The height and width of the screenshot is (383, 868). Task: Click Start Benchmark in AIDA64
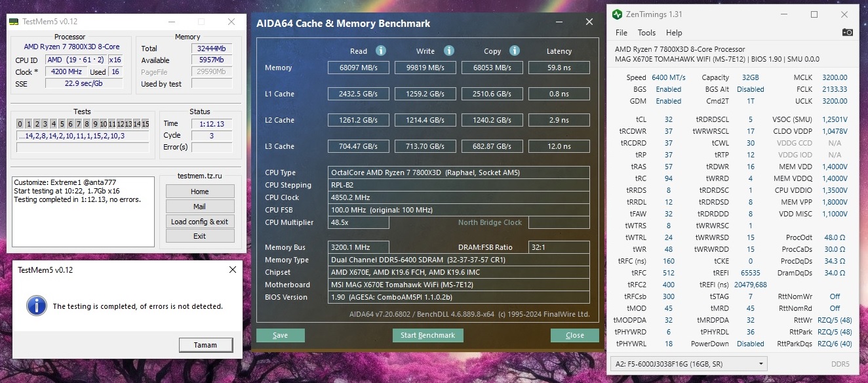tap(427, 335)
